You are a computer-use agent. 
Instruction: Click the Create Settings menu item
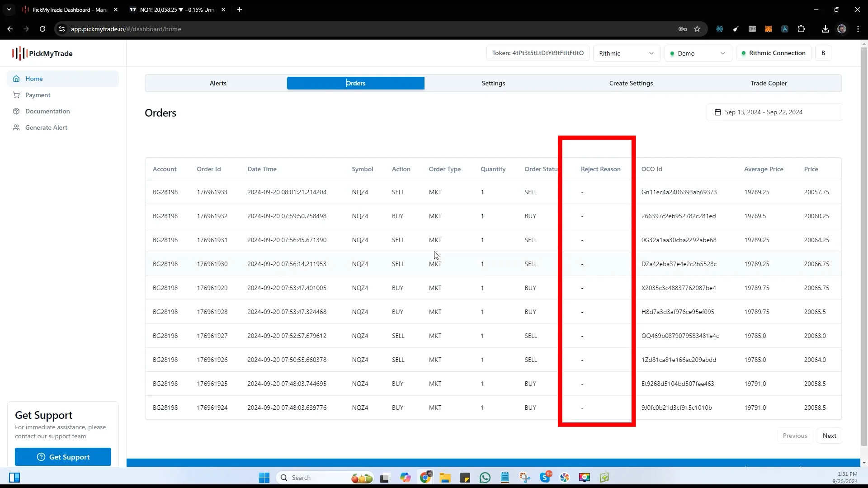coord(631,83)
